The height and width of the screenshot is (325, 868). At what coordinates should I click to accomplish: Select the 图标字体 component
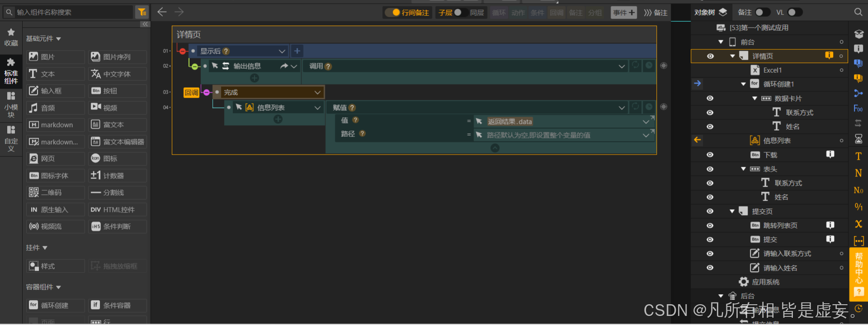(55, 176)
